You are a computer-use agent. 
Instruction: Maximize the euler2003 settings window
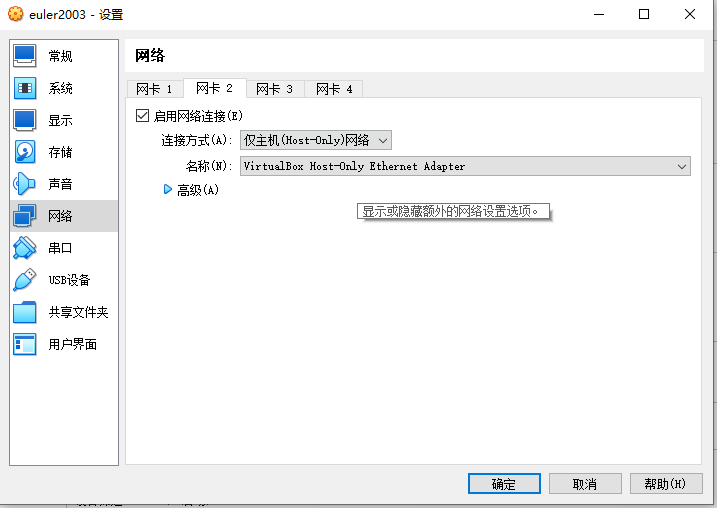(x=644, y=14)
